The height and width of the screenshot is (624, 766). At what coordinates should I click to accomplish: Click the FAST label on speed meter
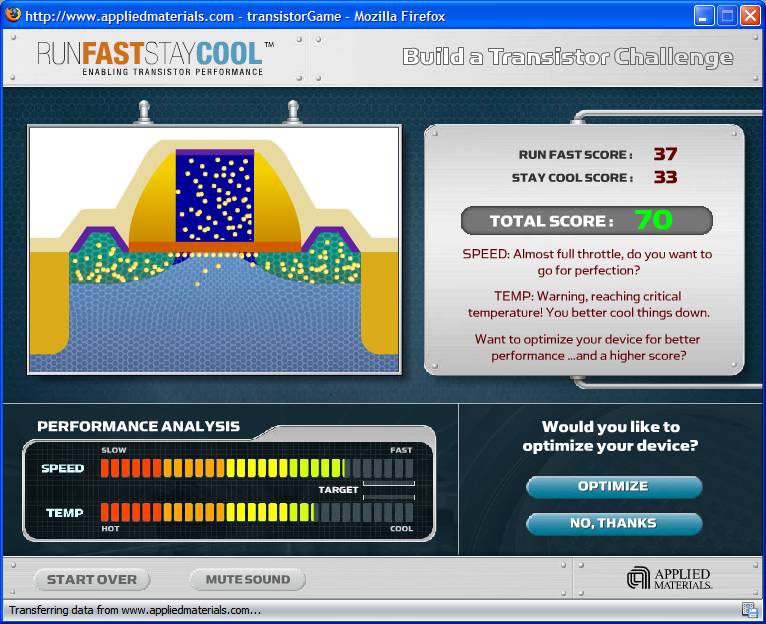pyautogui.click(x=401, y=450)
